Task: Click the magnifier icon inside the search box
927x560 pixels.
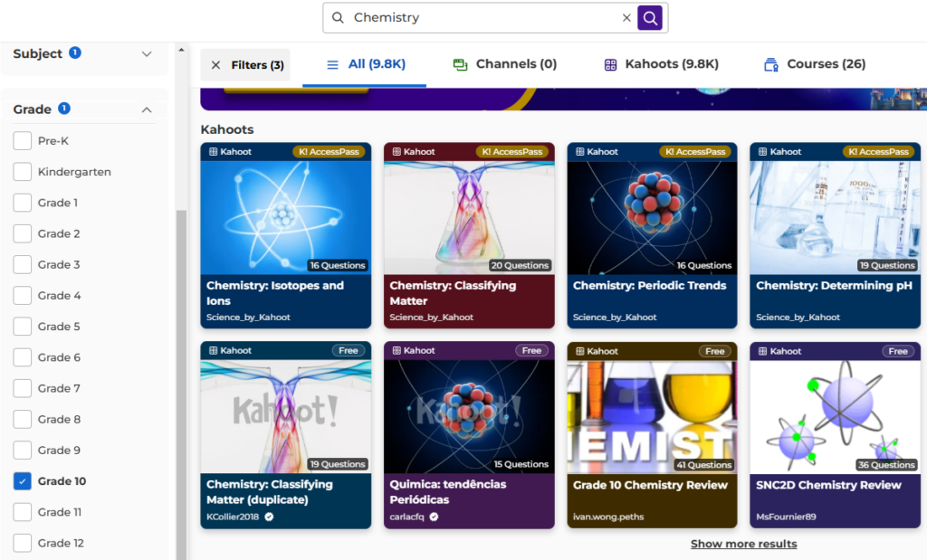Action: (x=338, y=18)
